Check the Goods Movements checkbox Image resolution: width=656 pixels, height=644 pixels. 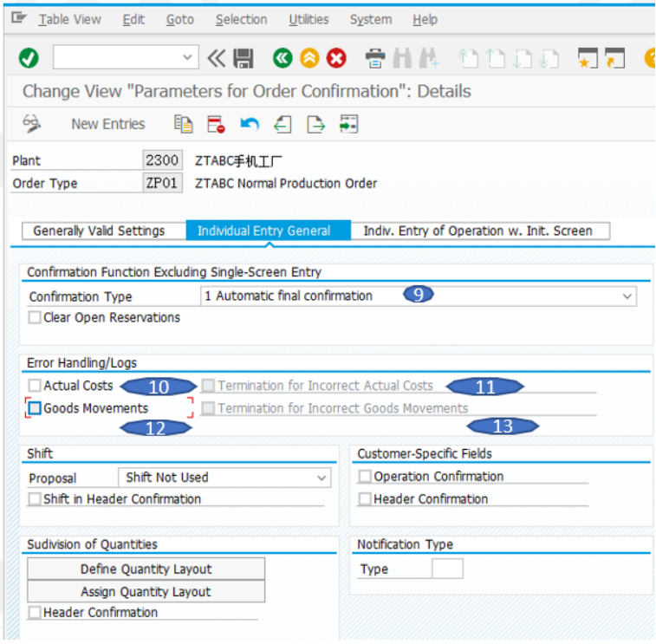pyautogui.click(x=35, y=408)
